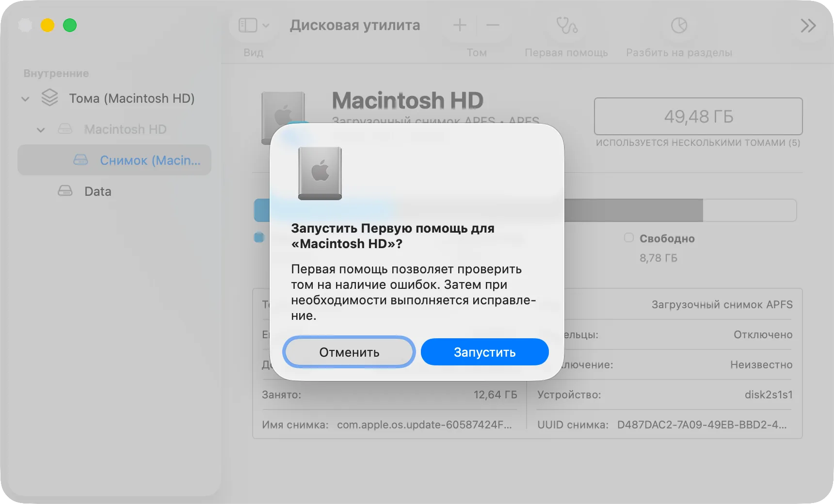The height and width of the screenshot is (504, 834).
Task: Click the 8,78 ГБ free space value
Action: (658, 258)
